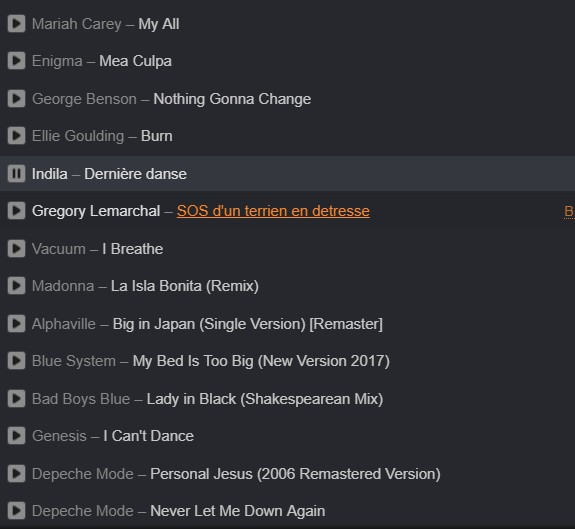575x529 pixels.
Task: Click the orange link at the row's right edge
Action: pyautogui.click(x=569, y=212)
